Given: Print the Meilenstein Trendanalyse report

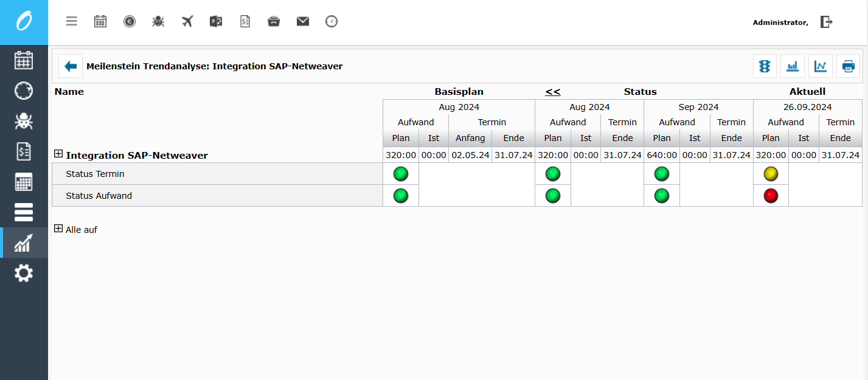Looking at the screenshot, I should click(849, 66).
